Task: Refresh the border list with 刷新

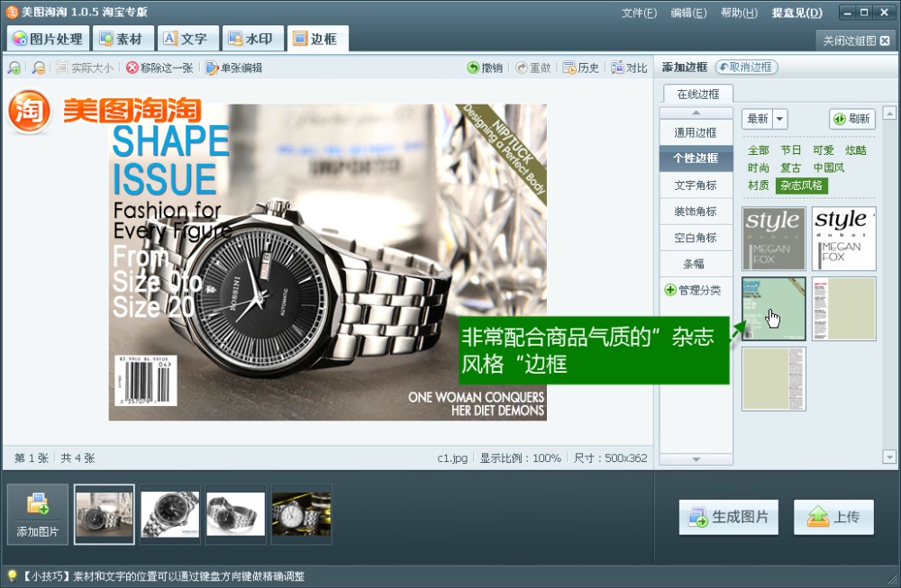Action: click(x=851, y=119)
